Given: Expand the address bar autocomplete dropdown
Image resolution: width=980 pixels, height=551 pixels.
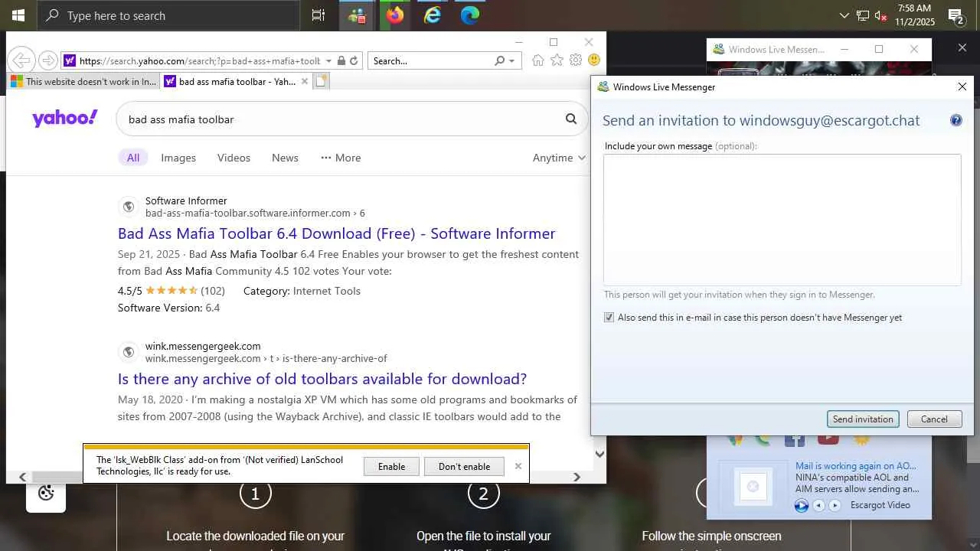Looking at the screenshot, I should click(328, 60).
